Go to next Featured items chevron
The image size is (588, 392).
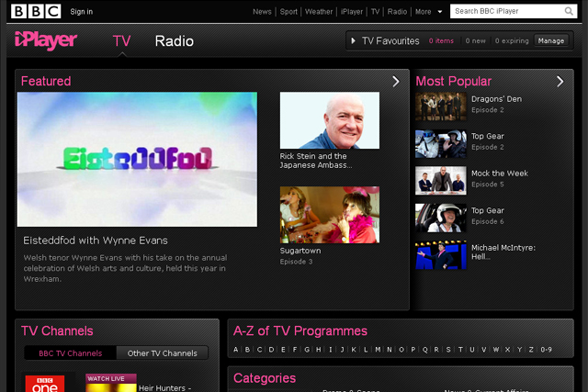396,82
